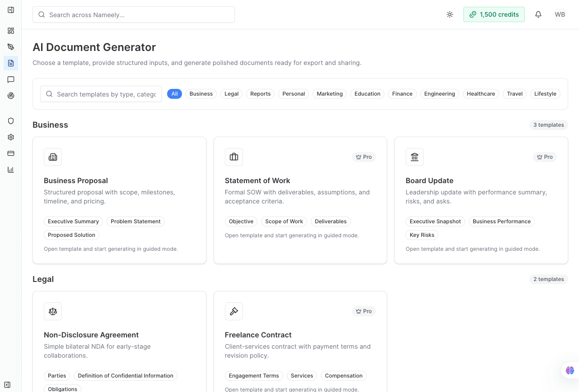Open billing via the card icon
Viewport: 579px width, 392px height.
[x=11, y=153]
